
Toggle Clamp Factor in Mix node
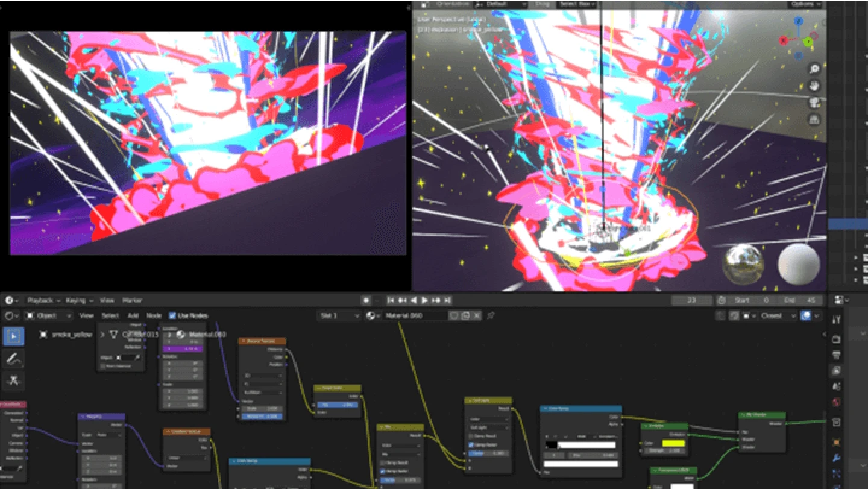383,472
